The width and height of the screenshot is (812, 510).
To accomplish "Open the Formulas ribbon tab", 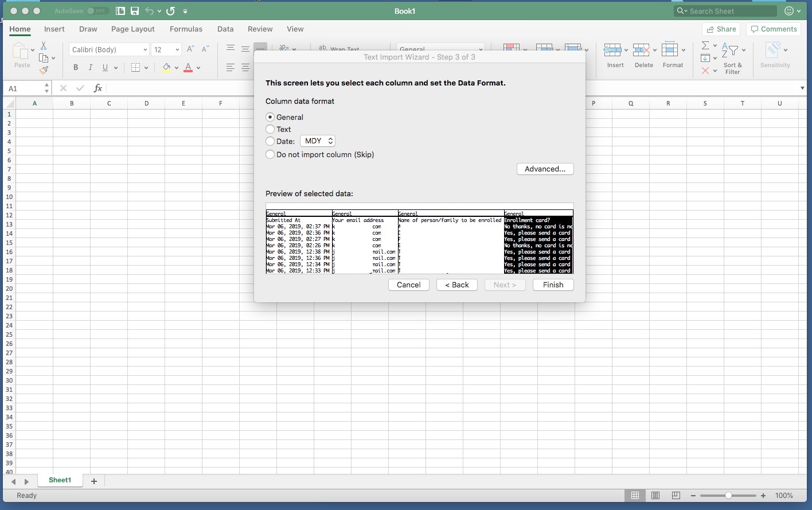I will pyautogui.click(x=186, y=29).
